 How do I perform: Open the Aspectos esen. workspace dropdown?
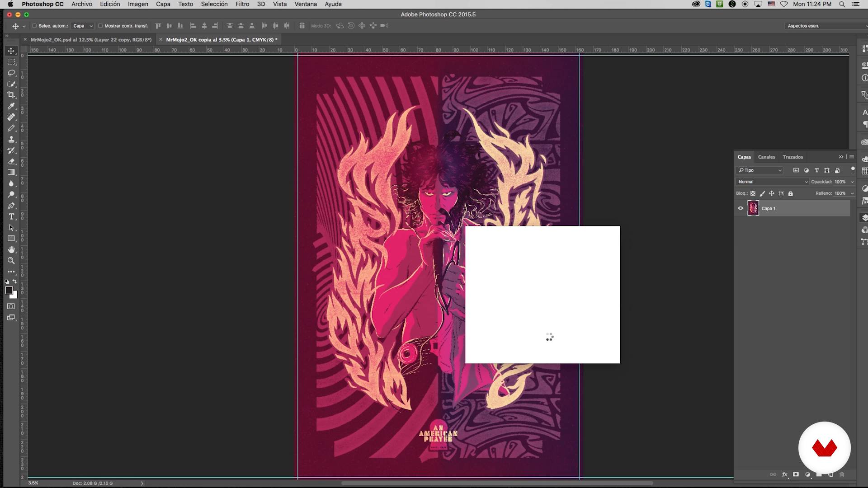click(826, 26)
